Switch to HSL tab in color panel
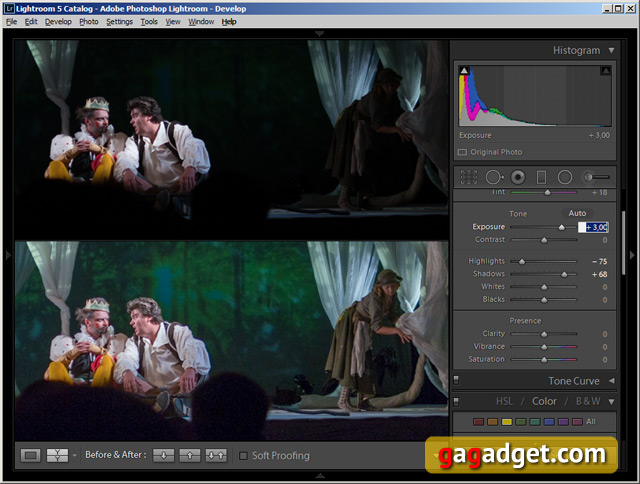640x484 pixels. point(504,402)
